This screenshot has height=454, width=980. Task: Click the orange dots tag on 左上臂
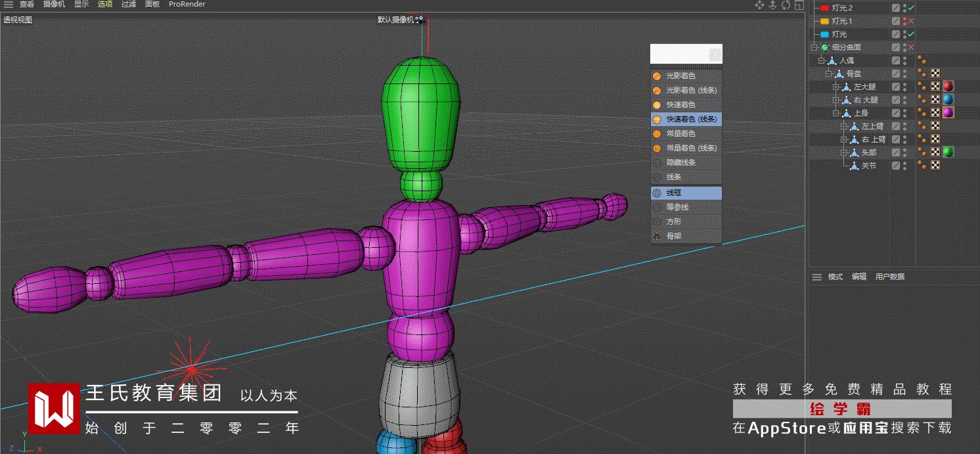(x=922, y=126)
